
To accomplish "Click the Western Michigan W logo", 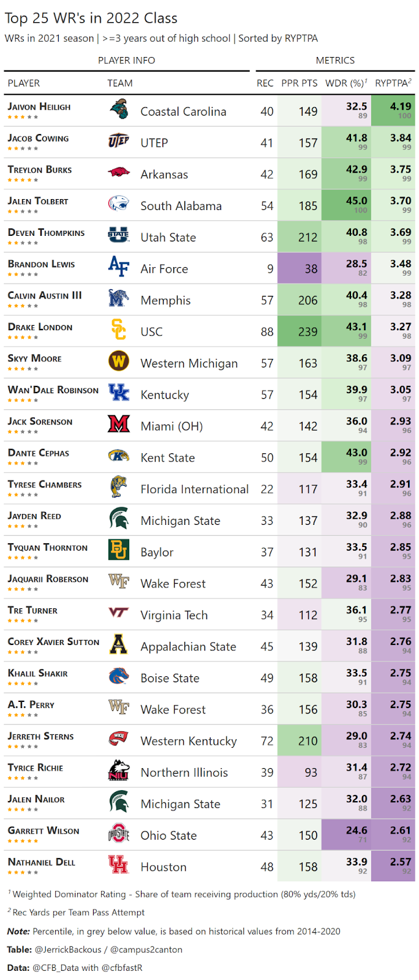I will (x=119, y=361).
